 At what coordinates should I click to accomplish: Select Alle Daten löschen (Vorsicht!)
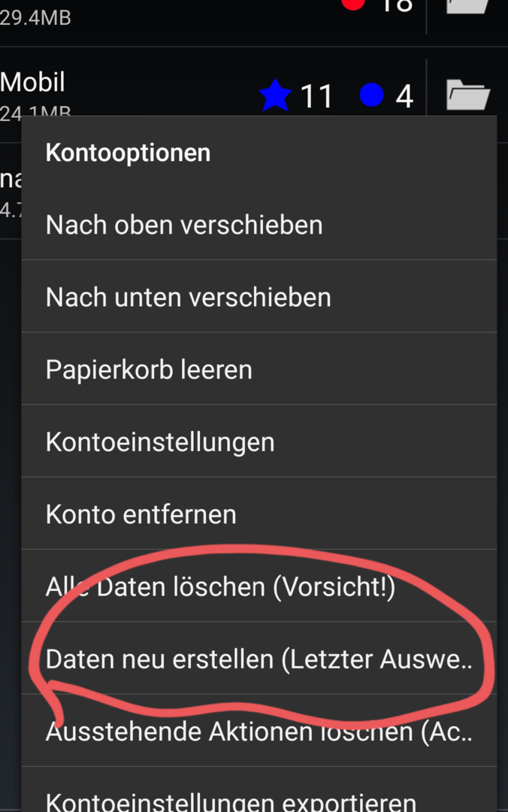(x=259, y=586)
